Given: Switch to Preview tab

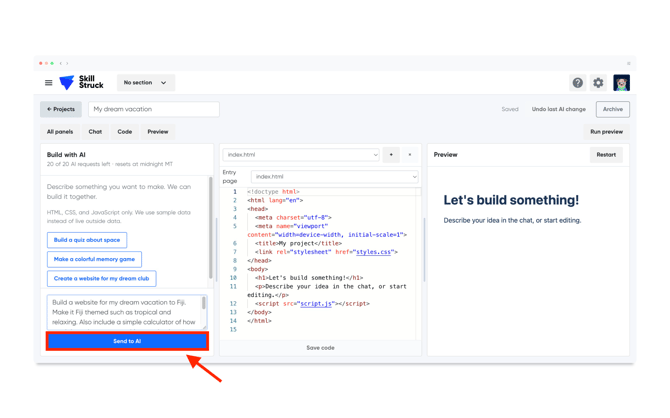Looking at the screenshot, I should 158,132.
